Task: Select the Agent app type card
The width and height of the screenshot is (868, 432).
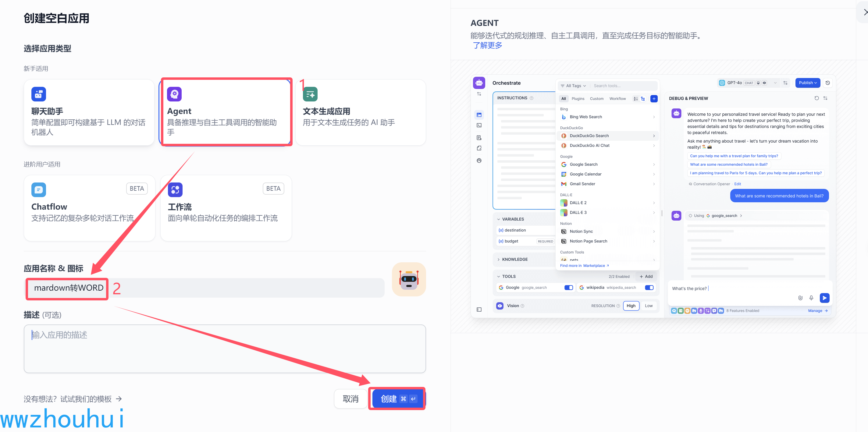Action: [x=226, y=112]
